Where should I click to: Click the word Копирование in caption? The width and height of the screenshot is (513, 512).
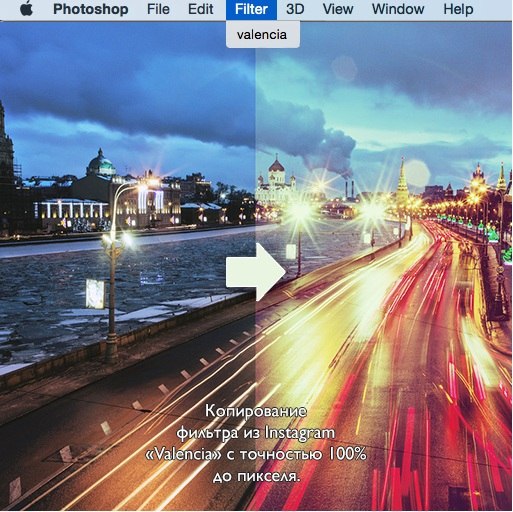255,412
